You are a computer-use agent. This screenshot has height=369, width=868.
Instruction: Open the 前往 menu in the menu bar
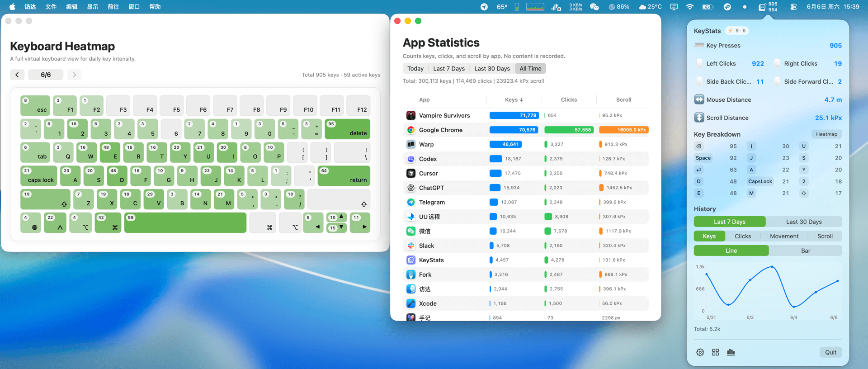113,7
